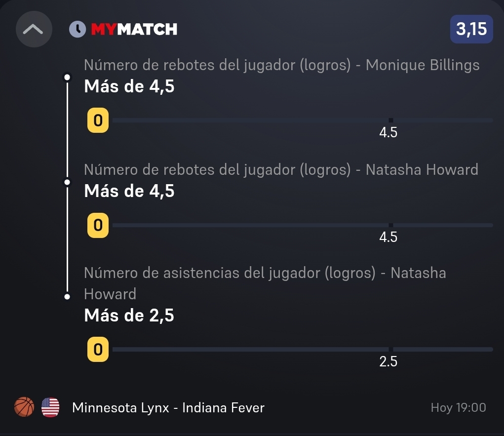This screenshot has height=436, width=504.
Task: Click the USA flag icon
Action: [x=50, y=407]
